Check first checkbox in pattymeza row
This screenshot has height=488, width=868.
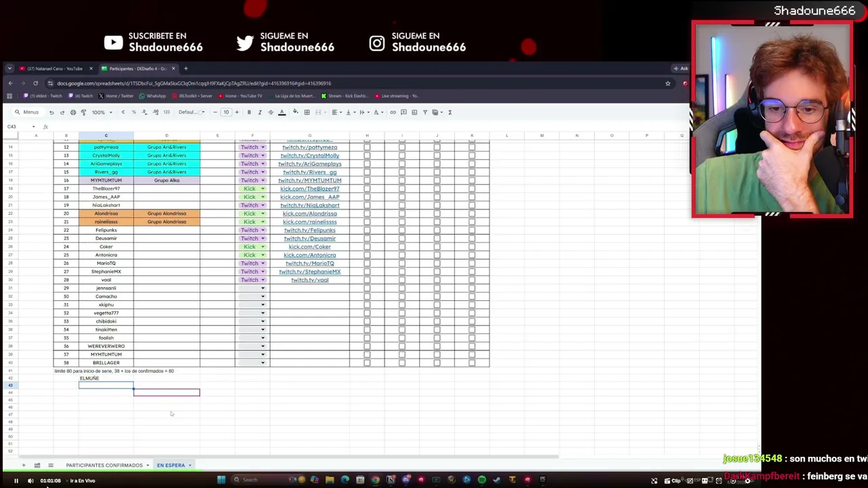click(x=367, y=147)
